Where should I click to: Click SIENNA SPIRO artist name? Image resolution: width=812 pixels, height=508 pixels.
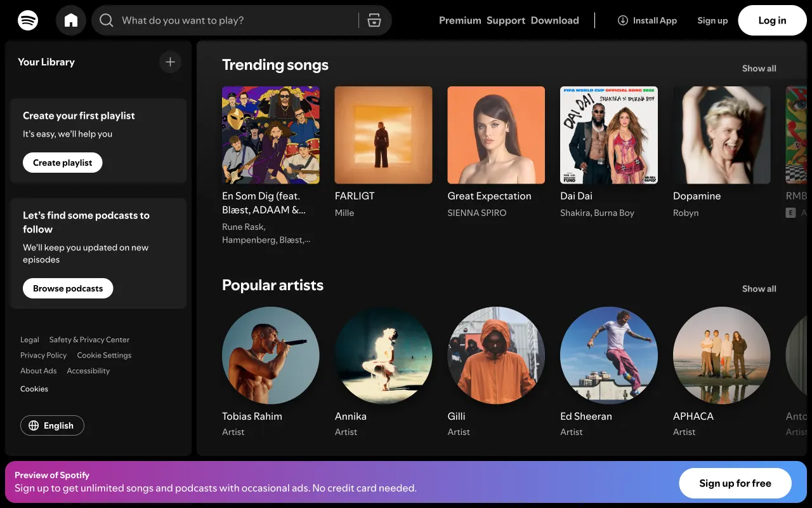tap(477, 213)
